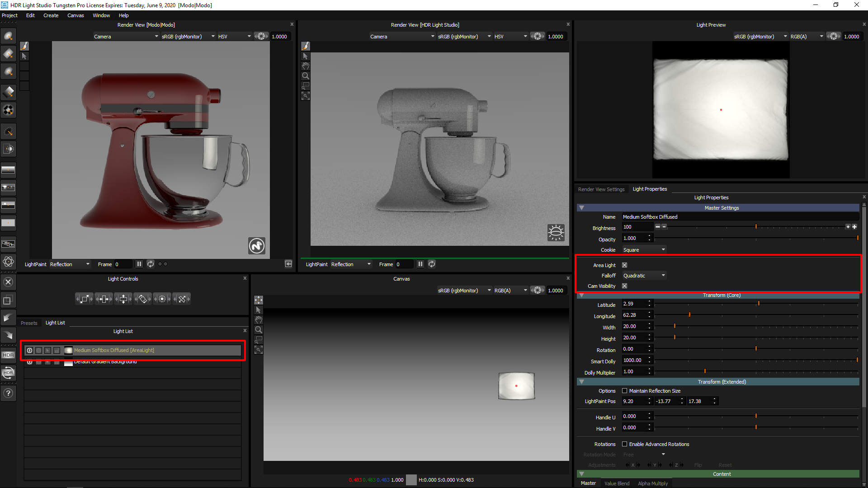
Task: Toggle on/off for Medium Softbox Diffused light
Action: click(30, 351)
